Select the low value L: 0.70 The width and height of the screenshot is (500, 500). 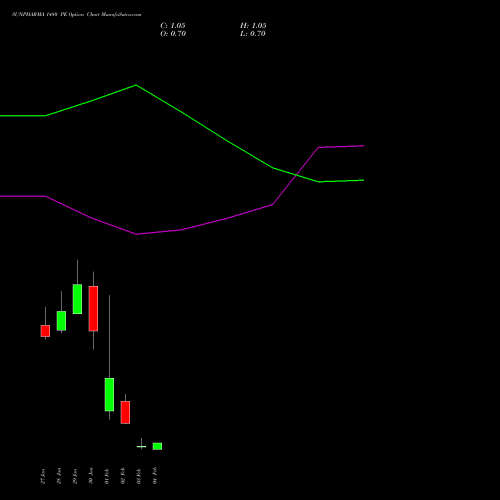[x=253, y=34]
